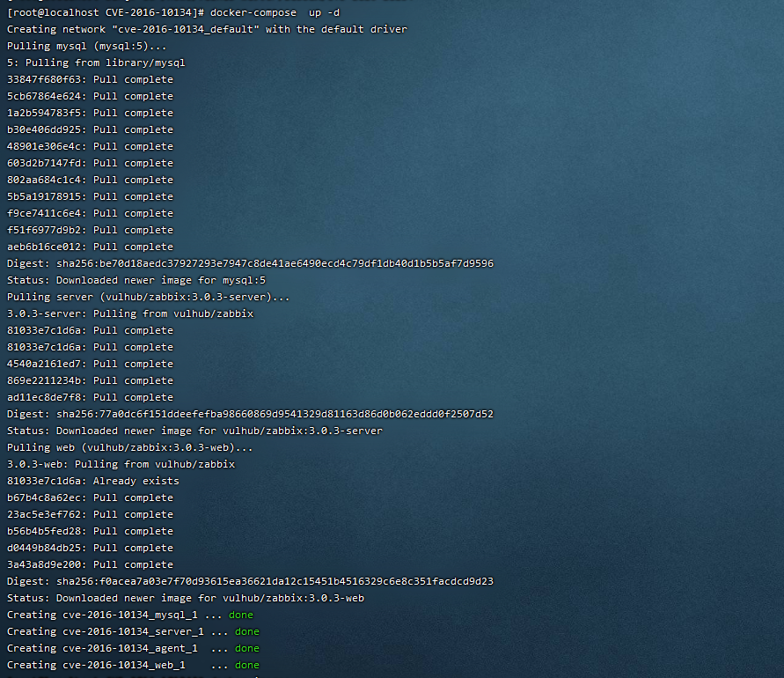
Task: Click the mysql digest 'sha256:be70d18aedc...' line
Action: [x=250, y=263]
